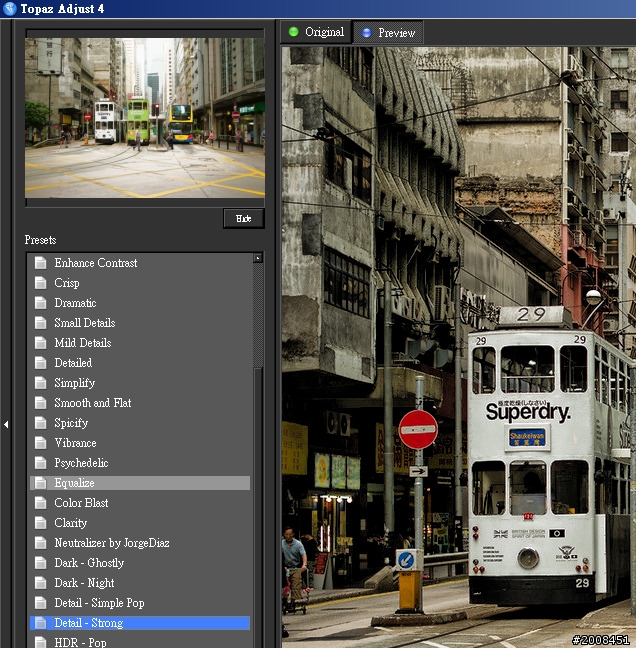Screen dimensions: 636x648
Task: Click the presets list scroll up arrow
Action: (258, 258)
